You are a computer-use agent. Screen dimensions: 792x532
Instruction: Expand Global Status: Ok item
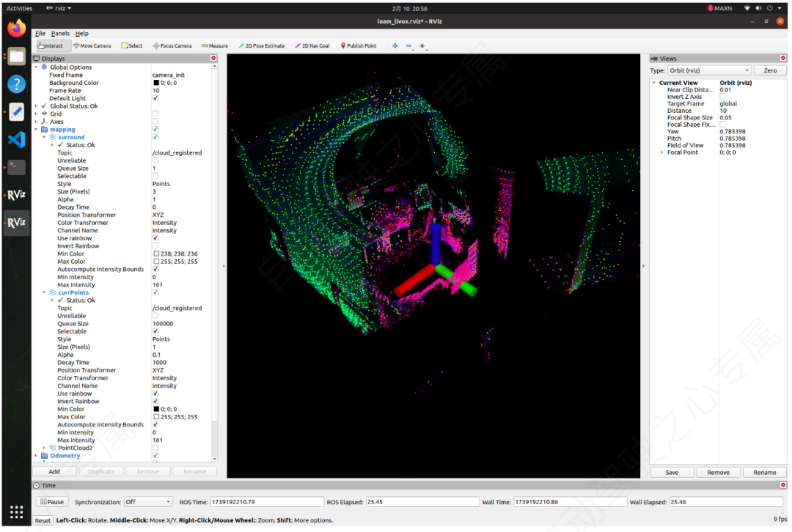tap(37, 106)
